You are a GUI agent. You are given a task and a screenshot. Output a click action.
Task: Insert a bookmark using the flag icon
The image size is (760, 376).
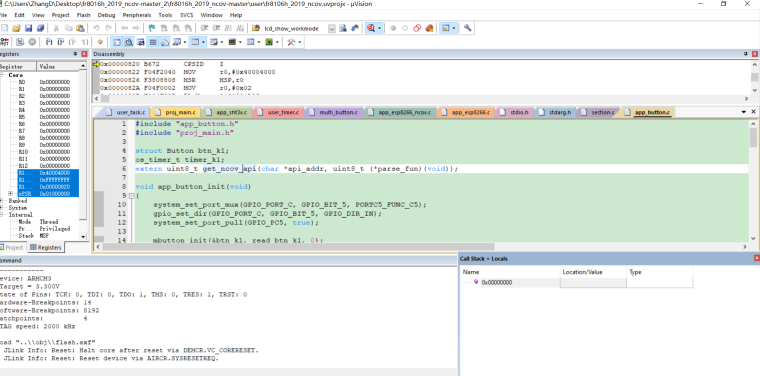pyautogui.click(x=152, y=28)
